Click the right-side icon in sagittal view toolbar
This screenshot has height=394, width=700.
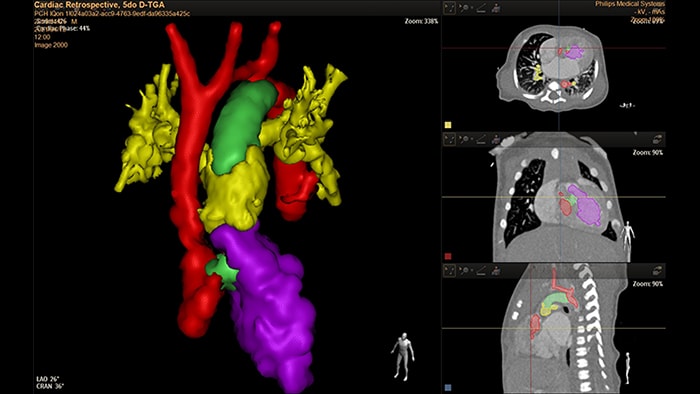(x=657, y=270)
